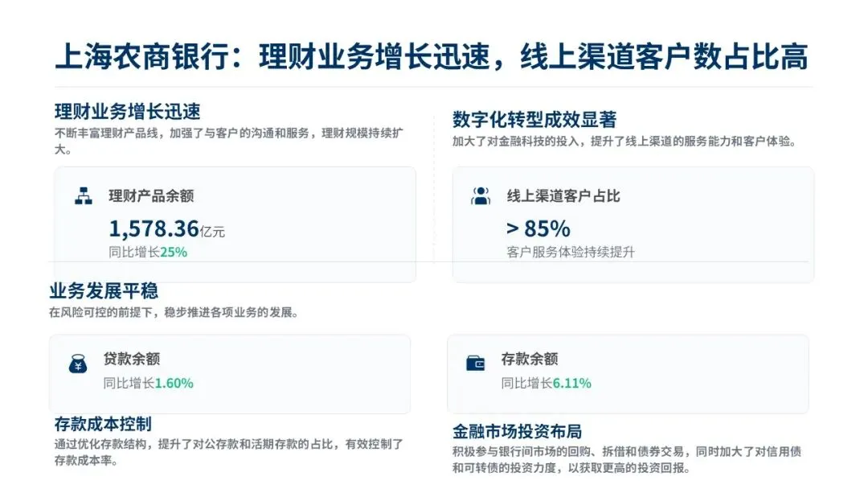Click the users icon beside 线上渠道客户占比
The width and height of the screenshot is (868, 489).
point(481,195)
